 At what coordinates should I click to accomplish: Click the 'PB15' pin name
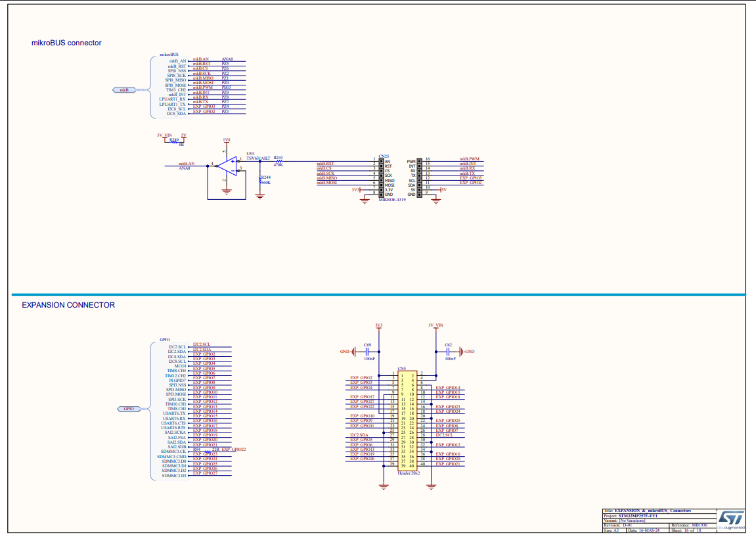coord(226,87)
